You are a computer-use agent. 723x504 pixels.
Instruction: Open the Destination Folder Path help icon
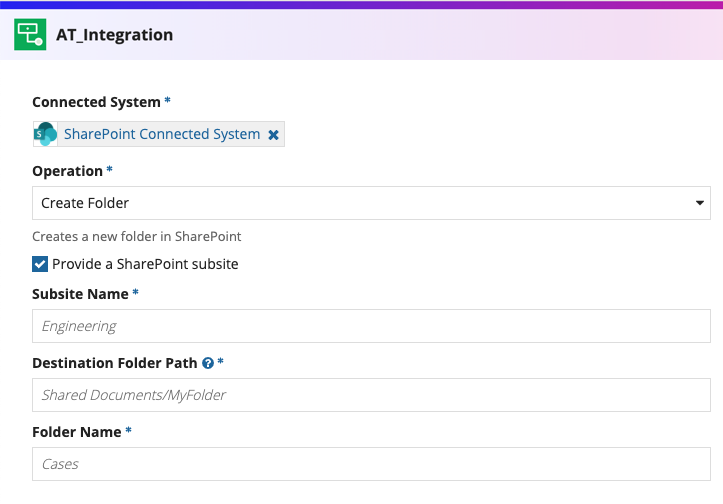tap(208, 363)
